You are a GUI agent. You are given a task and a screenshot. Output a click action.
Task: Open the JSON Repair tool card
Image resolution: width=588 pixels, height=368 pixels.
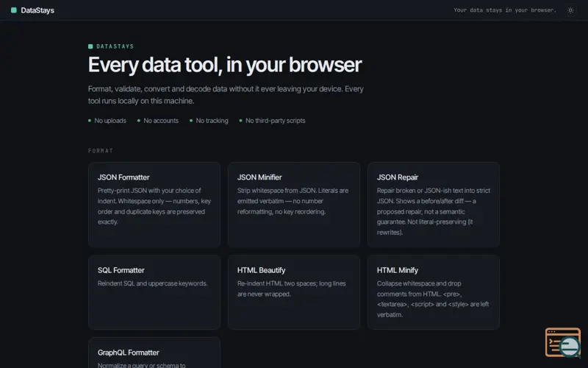[434, 205]
